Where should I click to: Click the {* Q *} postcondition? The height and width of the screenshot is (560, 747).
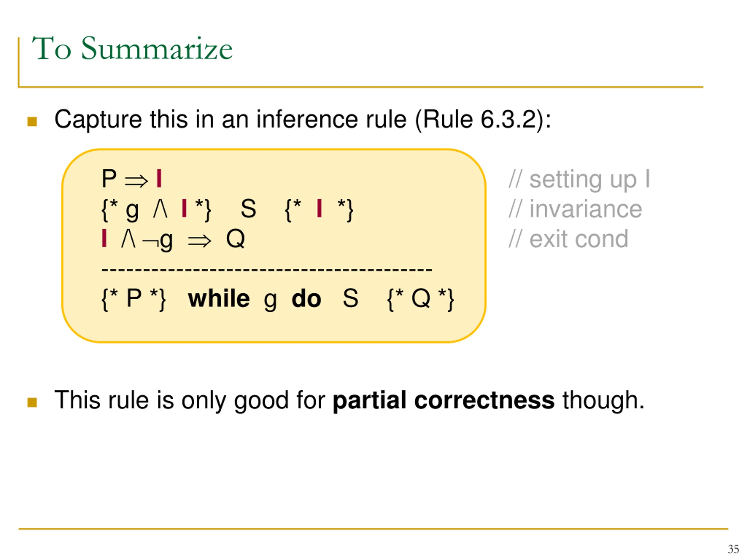click(x=420, y=300)
